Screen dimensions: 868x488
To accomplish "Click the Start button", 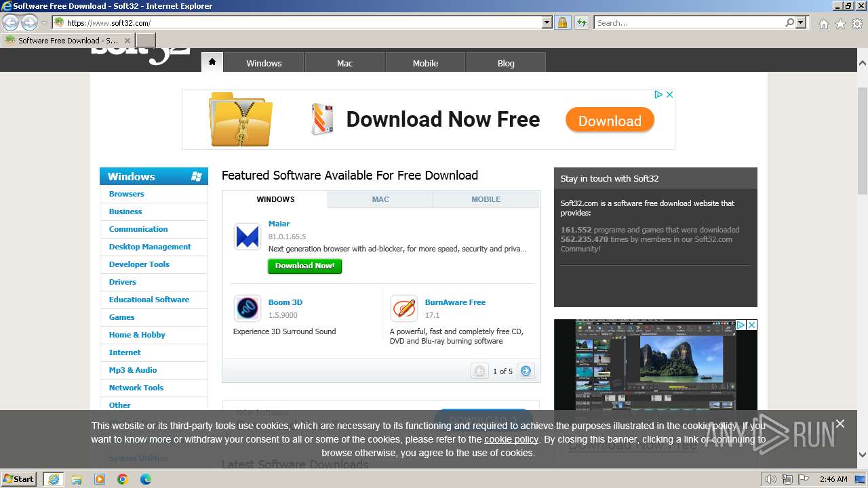I will coord(19,479).
